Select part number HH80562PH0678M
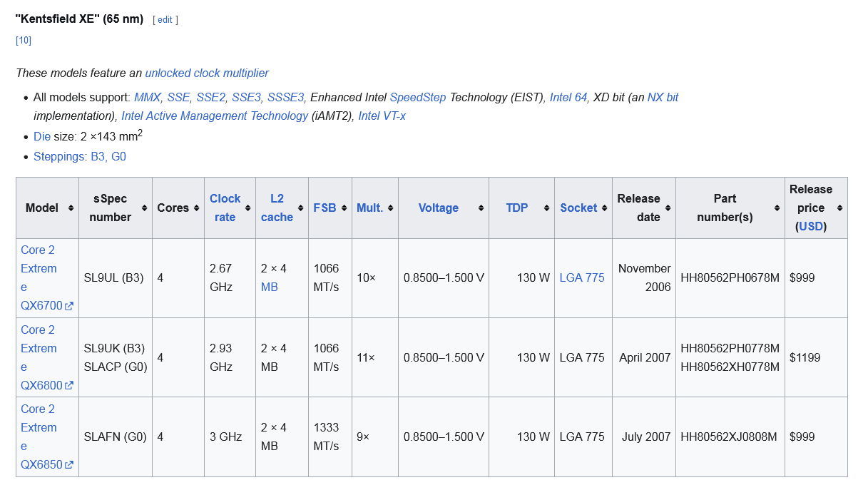This screenshot has height=495, width=868. (x=730, y=278)
